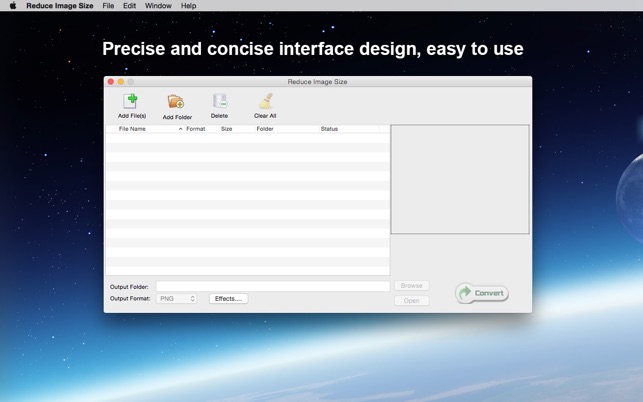Viewport: 643px width, 402px height.
Task: Click the Open button
Action: pyautogui.click(x=412, y=301)
